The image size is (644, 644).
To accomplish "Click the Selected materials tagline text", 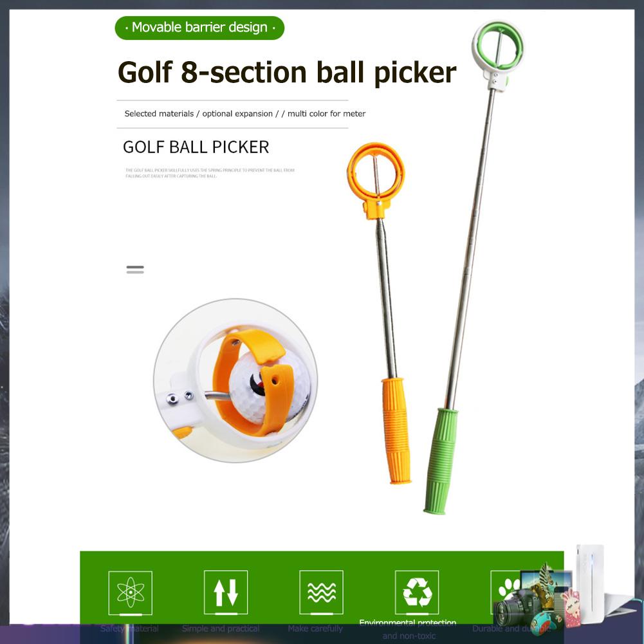I will [x=244, y=114].
